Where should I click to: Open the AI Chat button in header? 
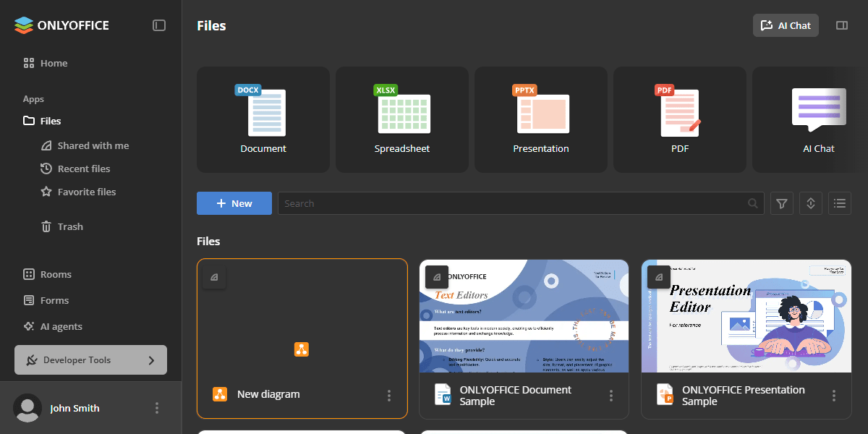pyautogui.click(x=786, y=25)
